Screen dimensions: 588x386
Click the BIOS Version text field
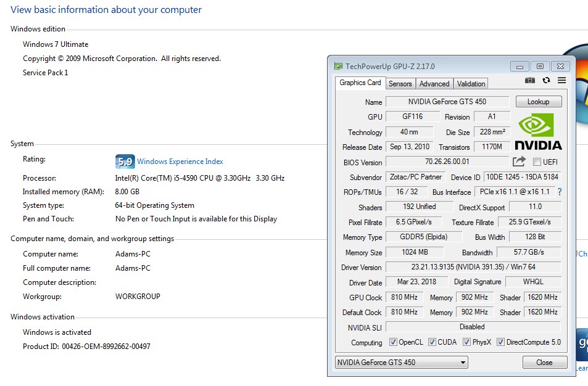(447, 162)
